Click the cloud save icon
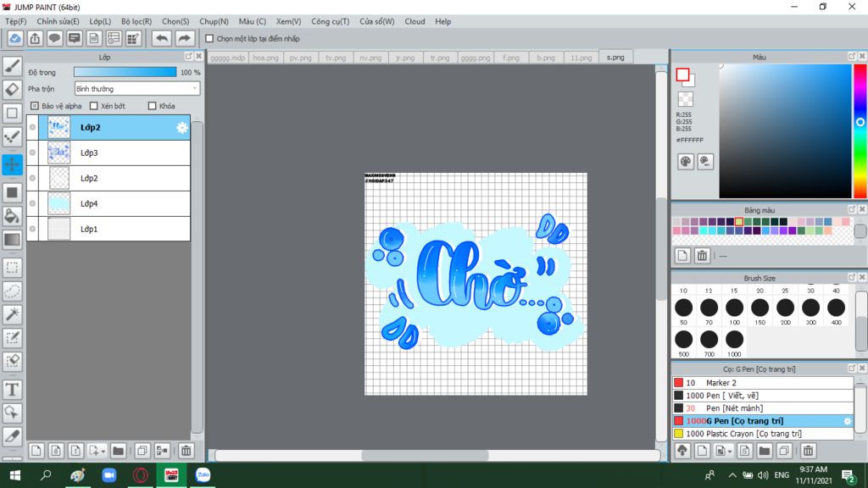Image resolution: width=868 pixels, height=488 pixels. pos(15,39)
